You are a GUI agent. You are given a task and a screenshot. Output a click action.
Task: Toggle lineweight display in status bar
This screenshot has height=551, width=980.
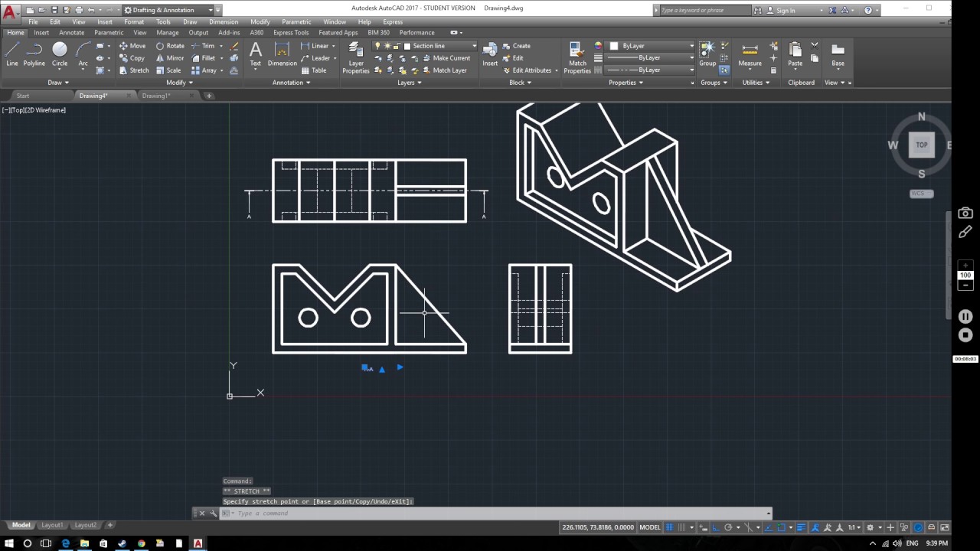click(801, 527)
